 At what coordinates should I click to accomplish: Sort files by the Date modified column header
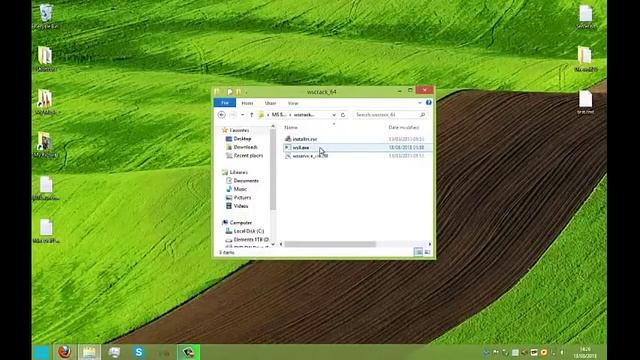[x=404, y=127]
